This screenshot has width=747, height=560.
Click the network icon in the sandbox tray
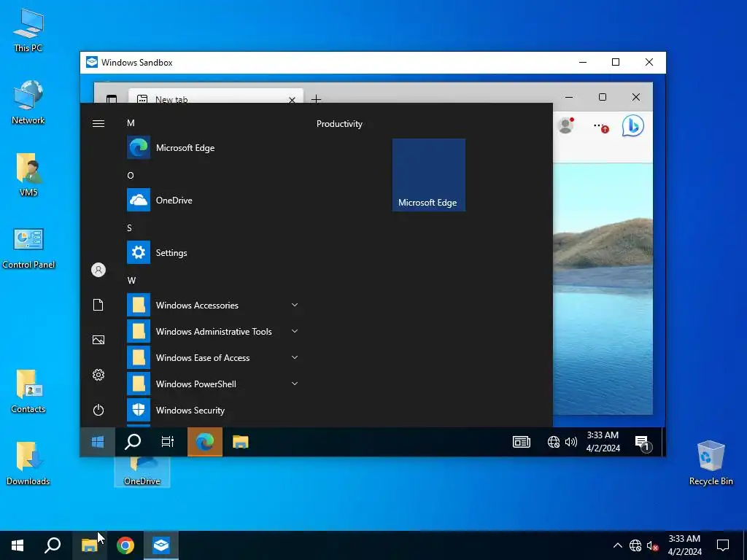point(554,442)
